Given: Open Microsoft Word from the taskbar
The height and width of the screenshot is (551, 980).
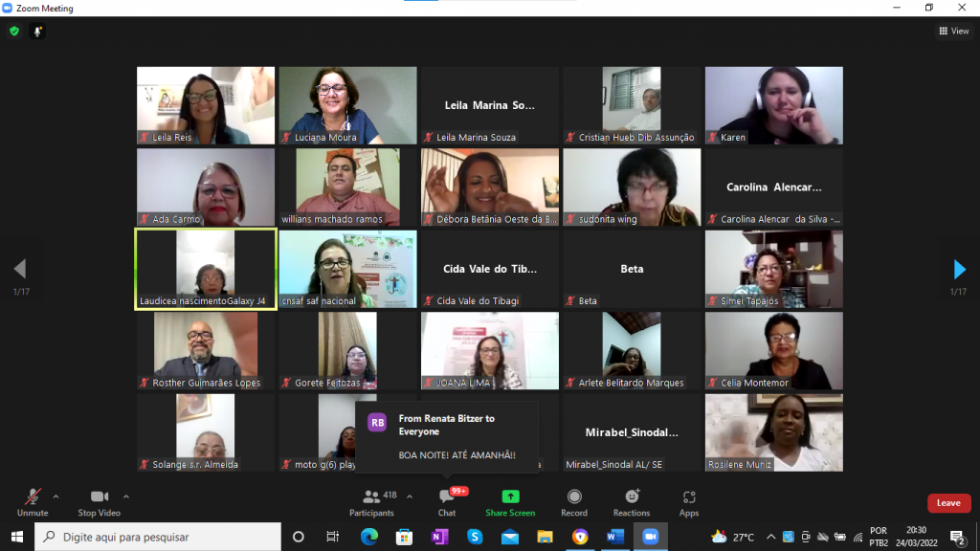Looking at the screenshot, I should point(614,537).
